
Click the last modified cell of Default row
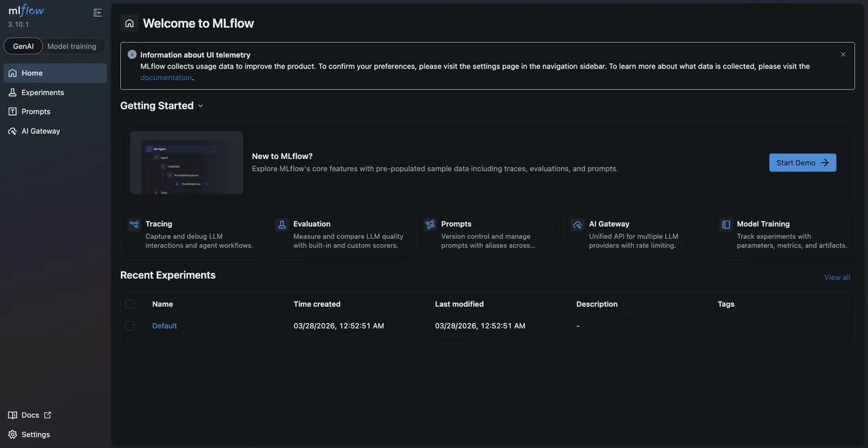[480, 326]
